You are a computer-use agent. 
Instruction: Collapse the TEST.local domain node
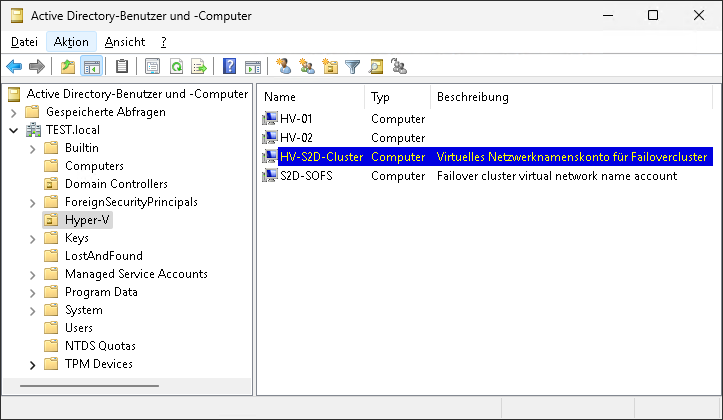tap(14, 130)
